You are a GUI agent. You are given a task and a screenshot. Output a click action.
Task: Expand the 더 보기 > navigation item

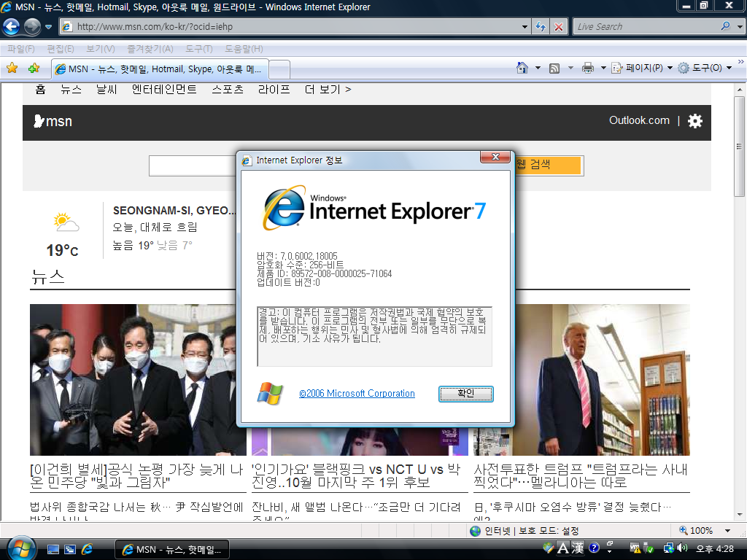point(328,89)
